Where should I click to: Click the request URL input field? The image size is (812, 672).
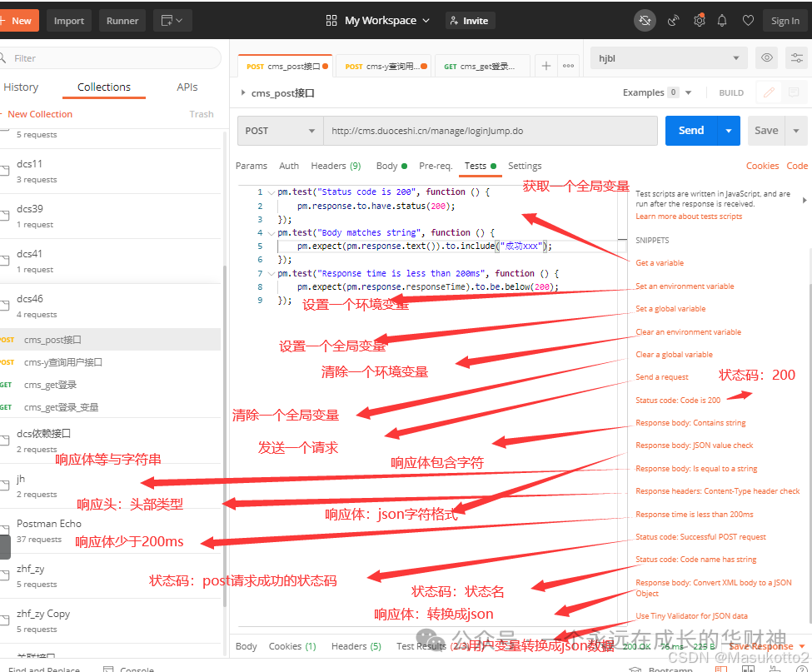pos(491,131)
